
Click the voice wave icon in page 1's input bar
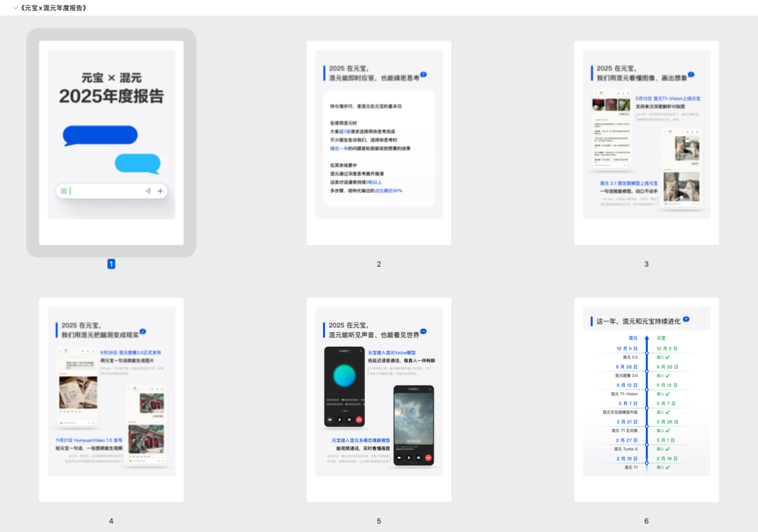147,191
